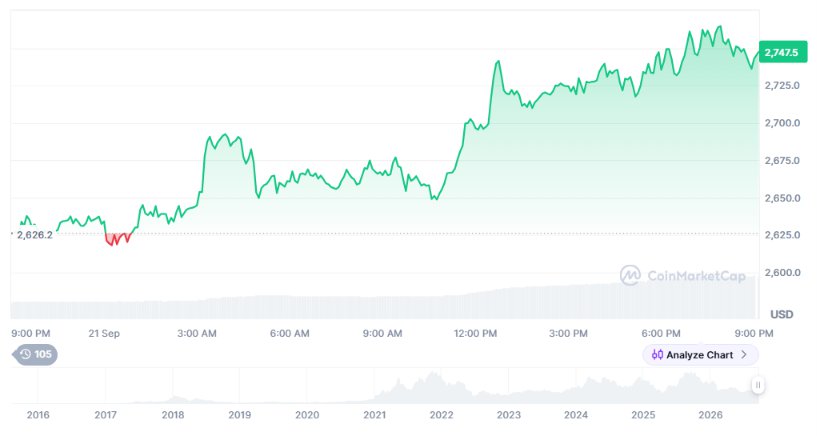Click the 12:00 PM time axis label
The image size is (817, 436).
475,333
